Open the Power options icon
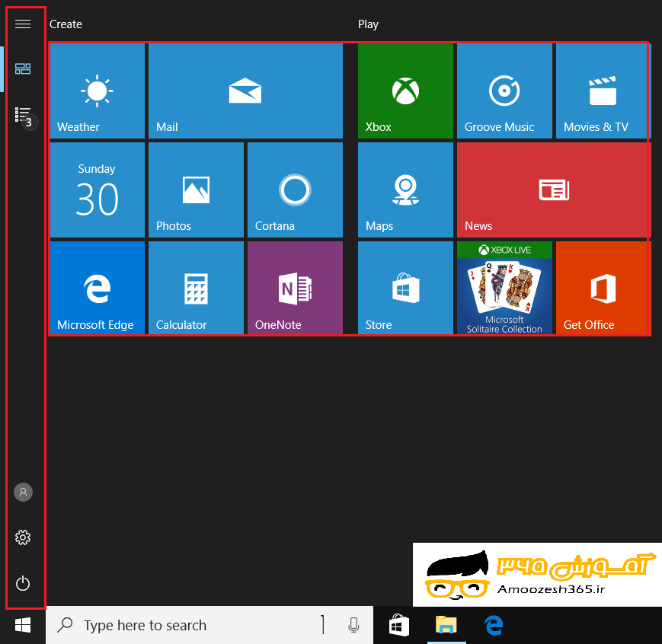662x644 pixels. point(23,584)
